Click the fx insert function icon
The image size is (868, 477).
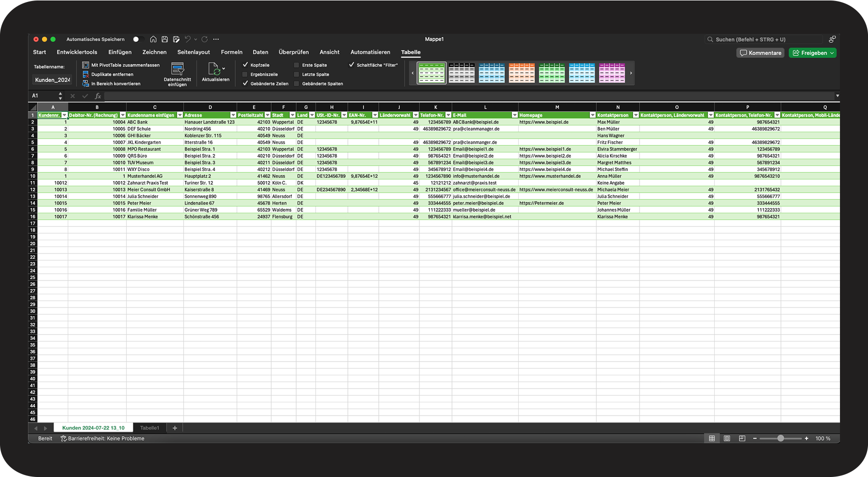[98, 96]
